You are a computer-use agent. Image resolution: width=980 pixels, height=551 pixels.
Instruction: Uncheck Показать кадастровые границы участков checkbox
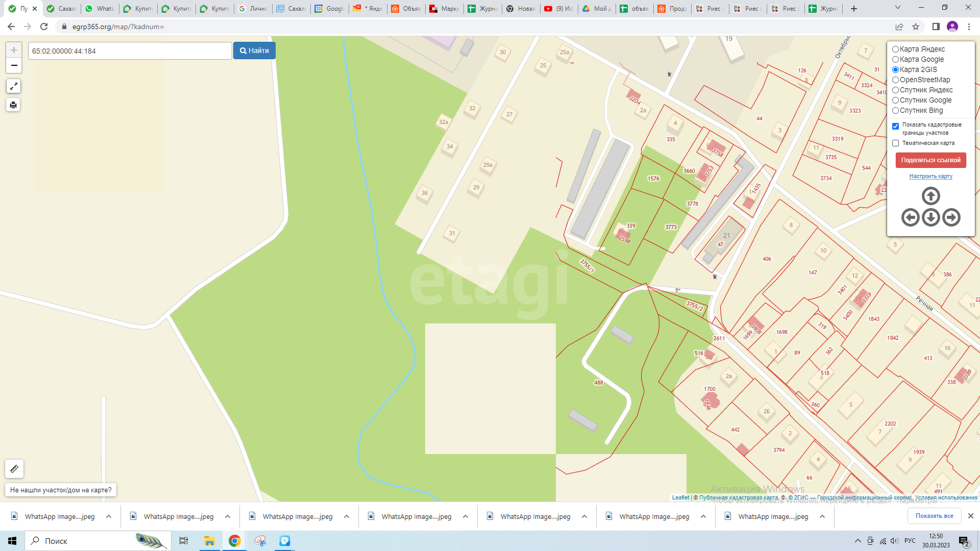(x=895, y=126)
